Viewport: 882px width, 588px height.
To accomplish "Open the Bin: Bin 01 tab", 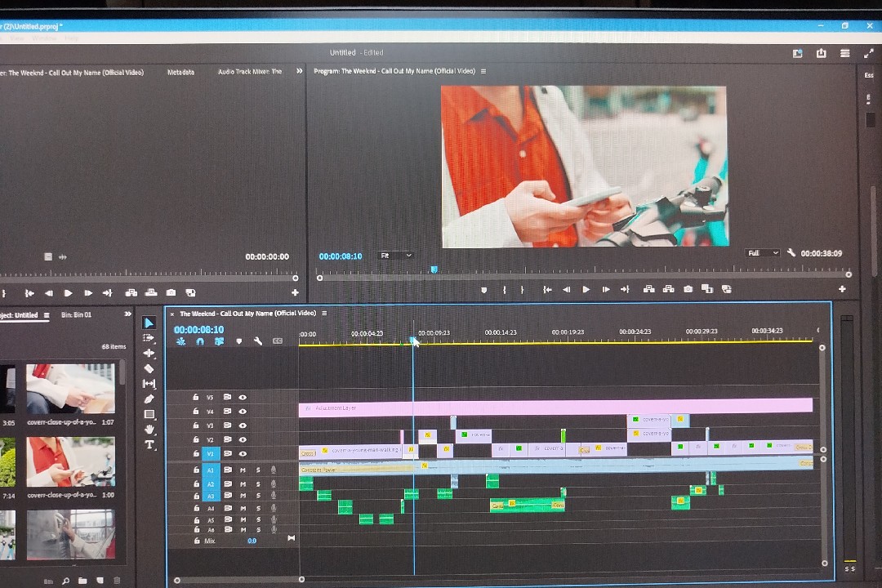I will click(x=76, y=315).
